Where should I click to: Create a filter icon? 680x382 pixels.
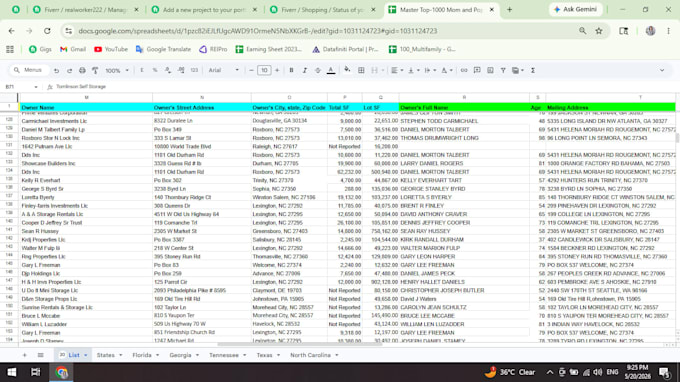pyautogui.click(x=503, y=70)
